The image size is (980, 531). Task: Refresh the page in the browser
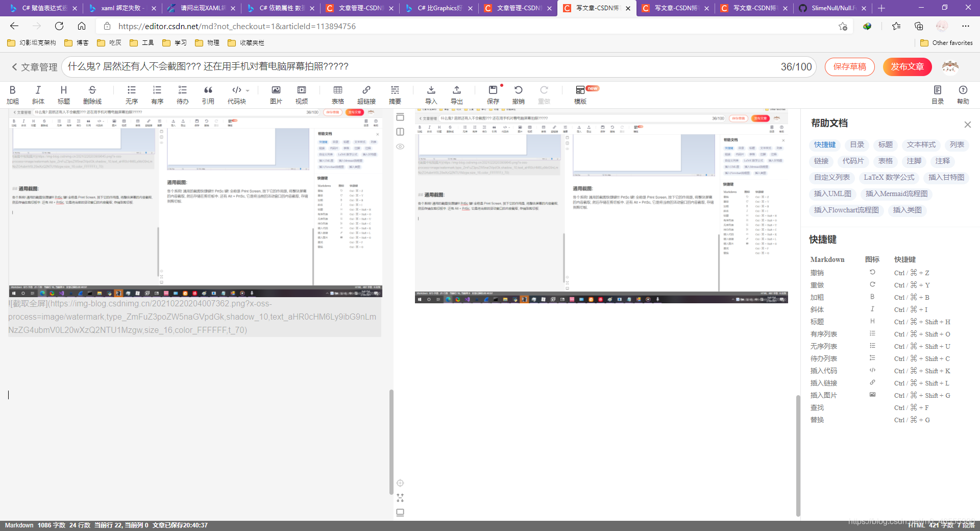(59, 26)
